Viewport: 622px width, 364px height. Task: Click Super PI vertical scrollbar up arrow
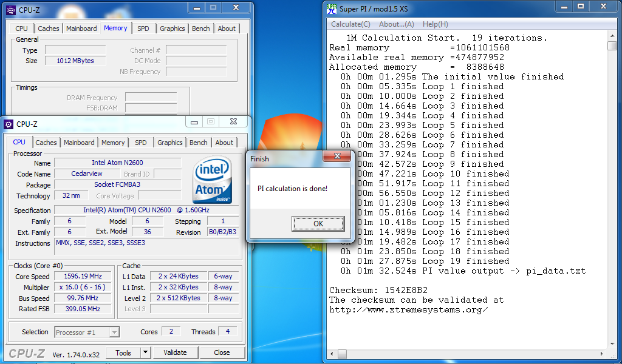coord(612,36)
